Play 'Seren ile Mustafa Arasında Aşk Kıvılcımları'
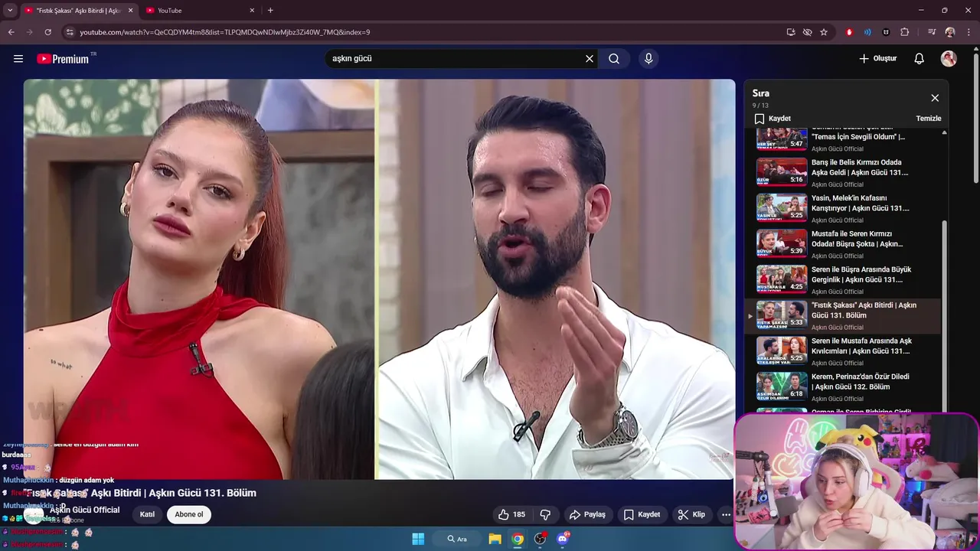980x551 pixels. pos(844,352)
